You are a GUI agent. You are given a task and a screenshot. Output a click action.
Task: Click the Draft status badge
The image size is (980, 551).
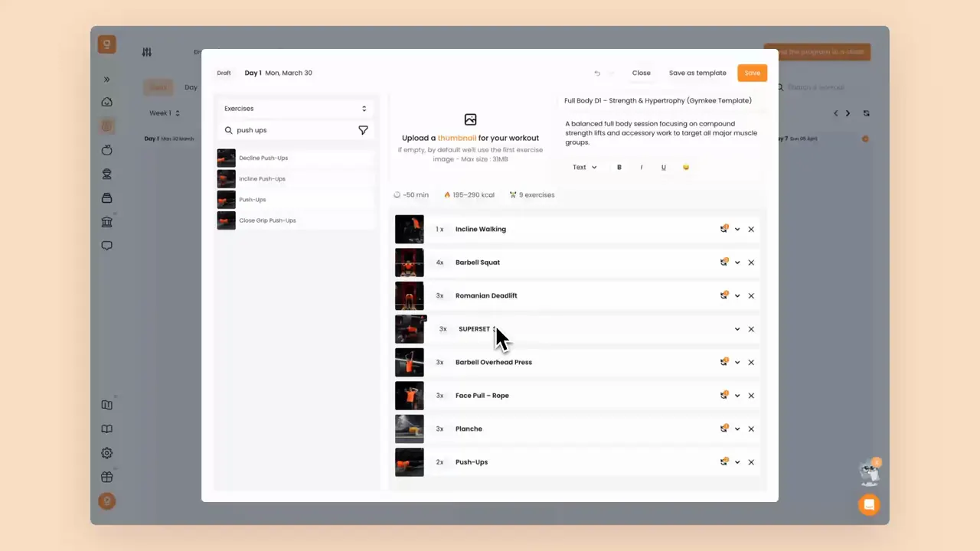pos(224,73)
